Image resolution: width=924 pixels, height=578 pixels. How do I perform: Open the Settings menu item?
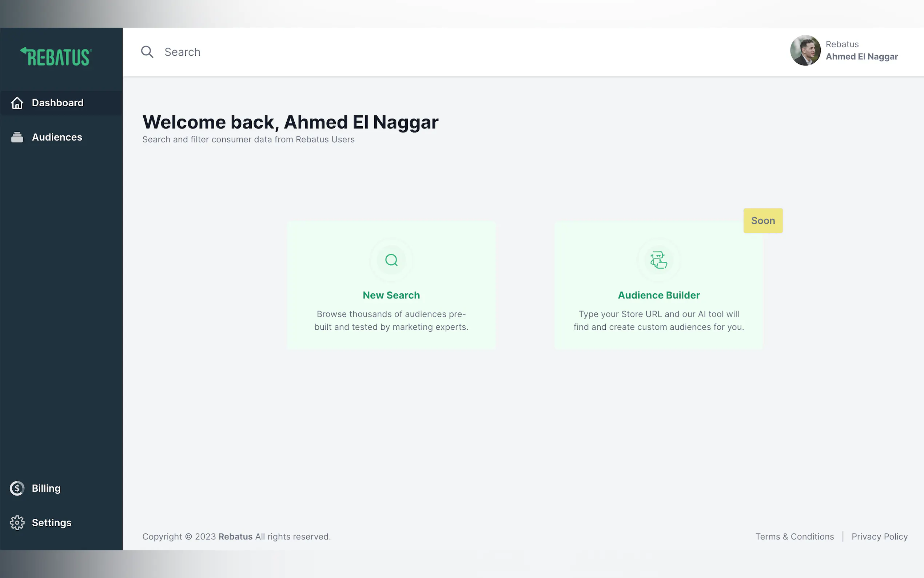tap(52, 523)
